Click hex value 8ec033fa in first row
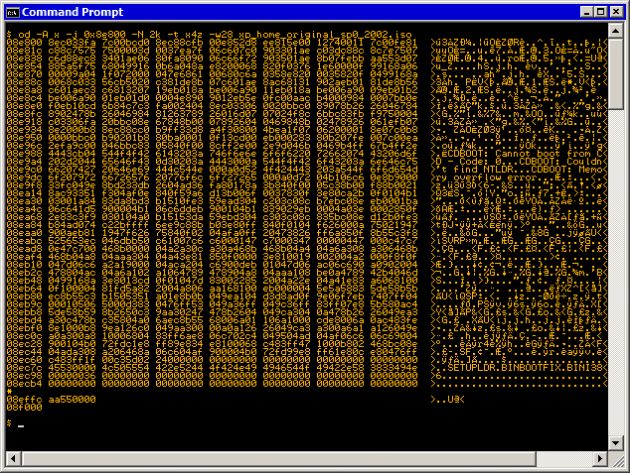The image size is (630, 473). click(72, 43)
